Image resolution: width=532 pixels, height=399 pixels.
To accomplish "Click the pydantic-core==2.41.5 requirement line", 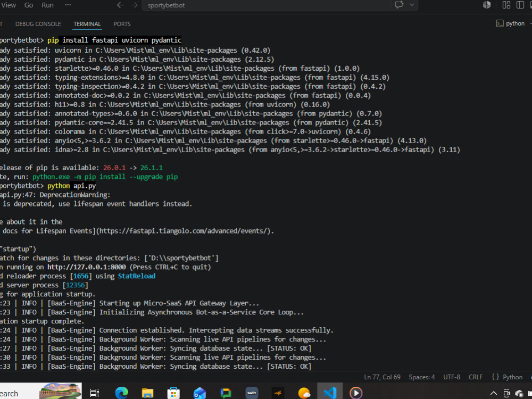I will (191, 122).
